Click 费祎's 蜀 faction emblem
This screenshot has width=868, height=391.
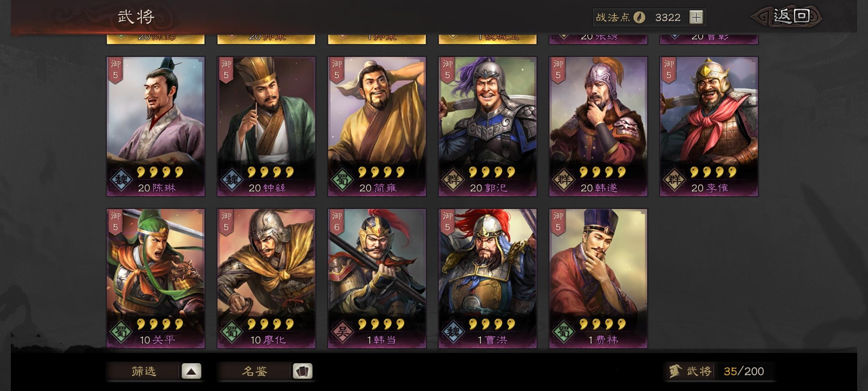[x=563, y=331]
